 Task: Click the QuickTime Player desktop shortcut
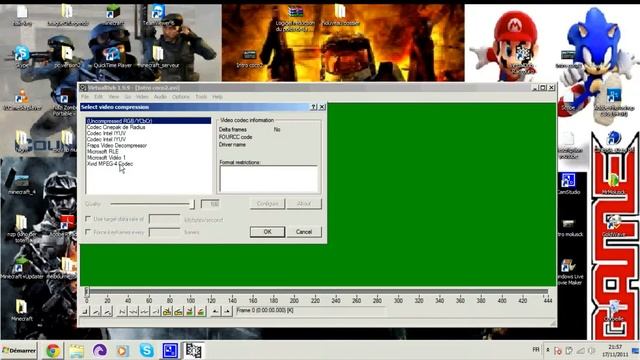tap(112, 57)
